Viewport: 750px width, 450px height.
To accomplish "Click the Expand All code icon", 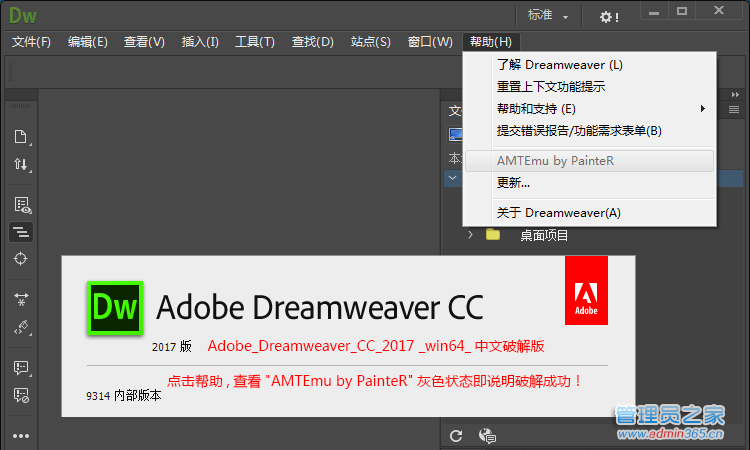I will tap(21, 299).
